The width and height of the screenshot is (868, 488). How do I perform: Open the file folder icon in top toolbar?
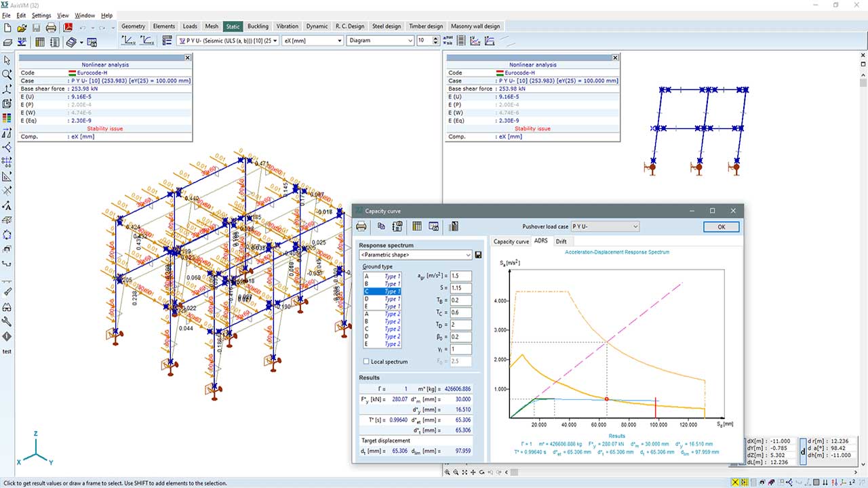point(22,28)
